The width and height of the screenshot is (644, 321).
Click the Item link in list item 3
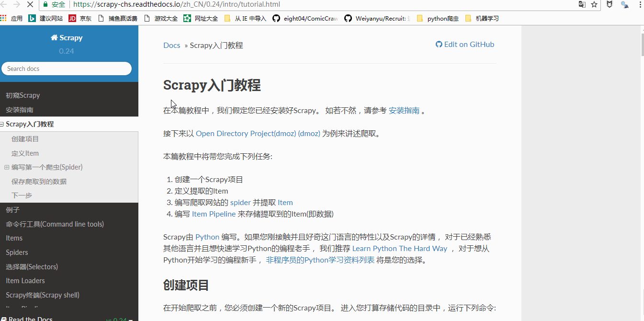(x=285, y=203)
